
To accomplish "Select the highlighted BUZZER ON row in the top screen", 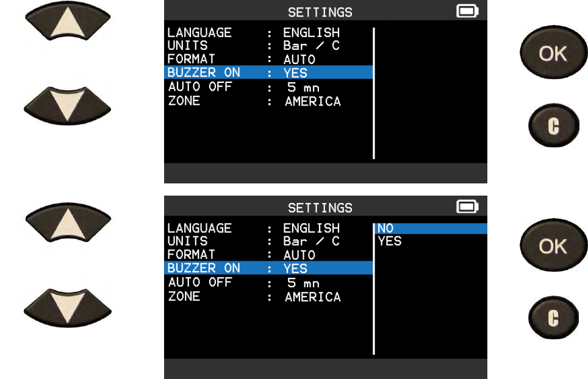I will tap(268, 73).
